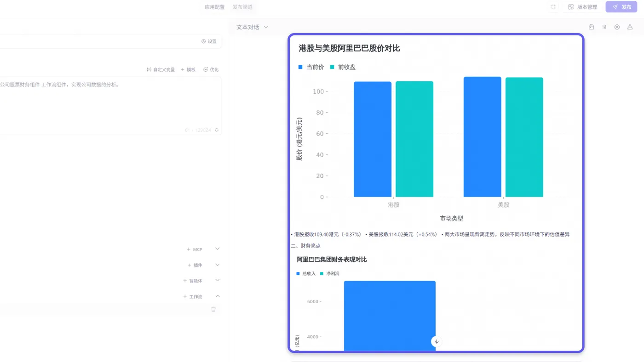Switch to the 发布渠道 tab

click(x=242, y=7)
